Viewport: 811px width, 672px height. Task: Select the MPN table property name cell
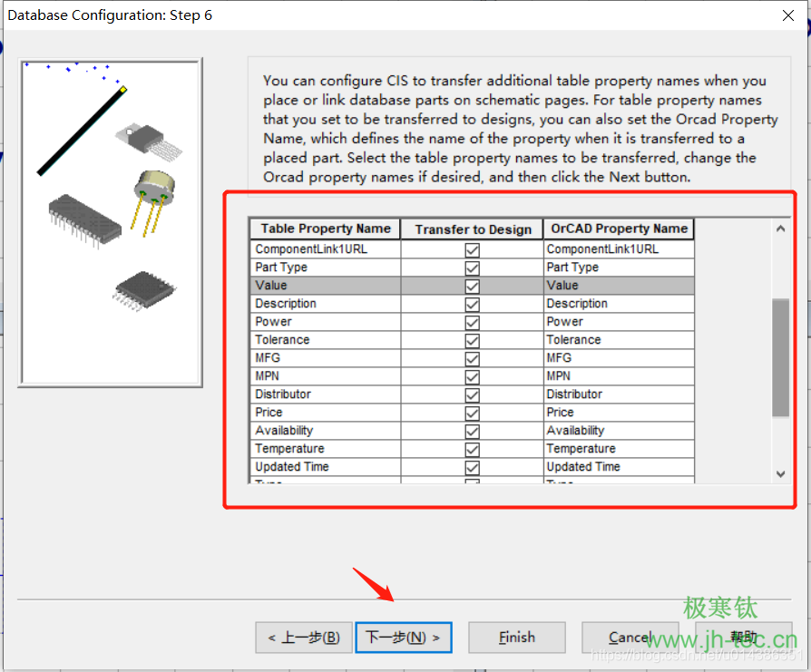tap(326, 376)
